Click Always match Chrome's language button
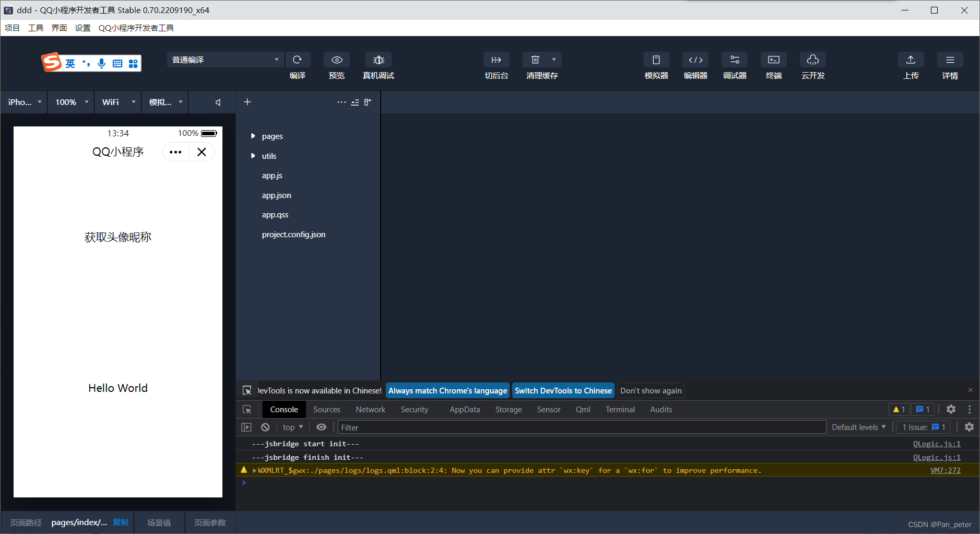This screenshot has height=534, width=980. point(447,391)
